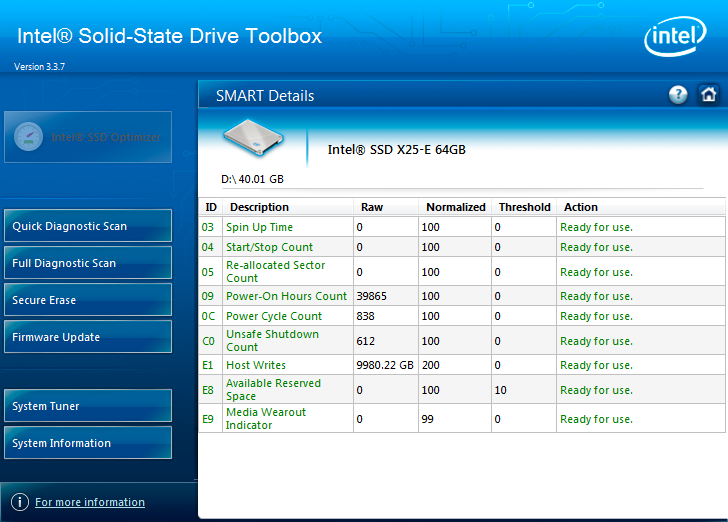Click the raw value 9980.22 GB
The image size is (728, 522).
[x=385, y=365]
